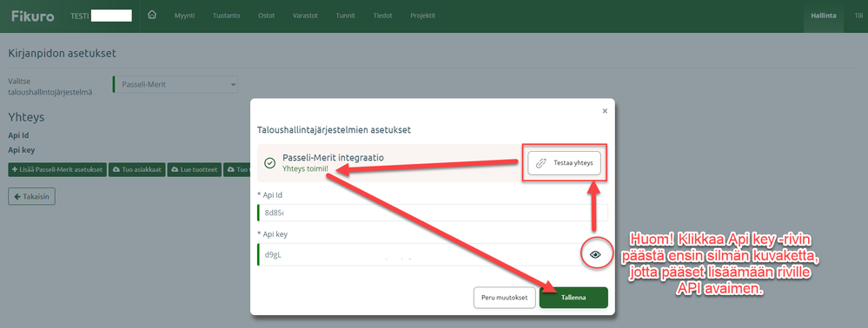Toggle Api key visibility with eye icon
The width and height of the screenshot is (868, 328).
pyautogui.click(x=596, y=254)
